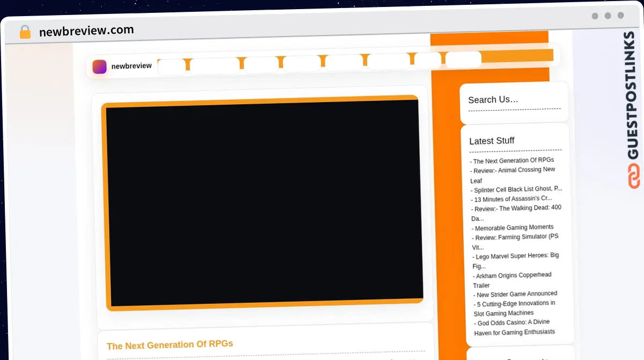This screenshot has width=644, height=360.
Task: Open '13 Minutes of Assassin's Cr...' link
Action: click(511, 199)
